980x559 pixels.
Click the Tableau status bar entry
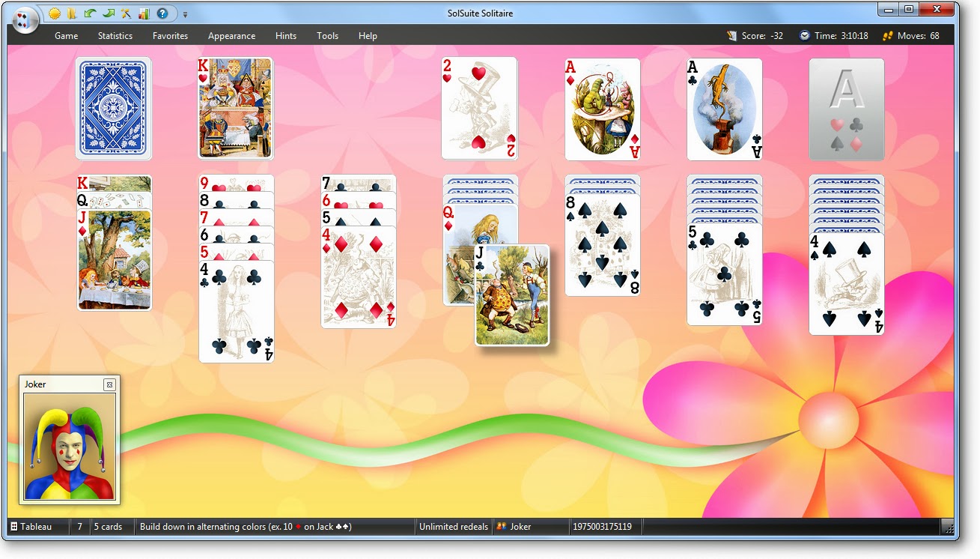[31, 527]
